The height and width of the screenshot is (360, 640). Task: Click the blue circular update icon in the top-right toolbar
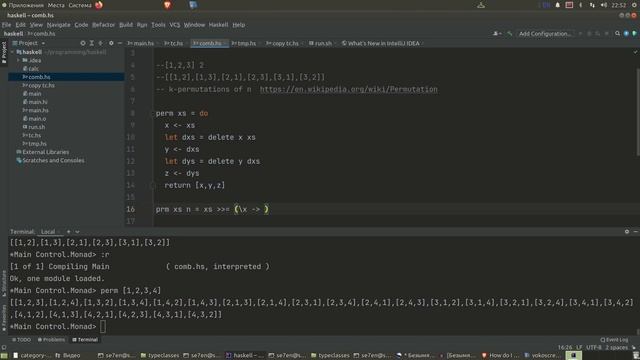pyautogui.click(x=626, y=33)
